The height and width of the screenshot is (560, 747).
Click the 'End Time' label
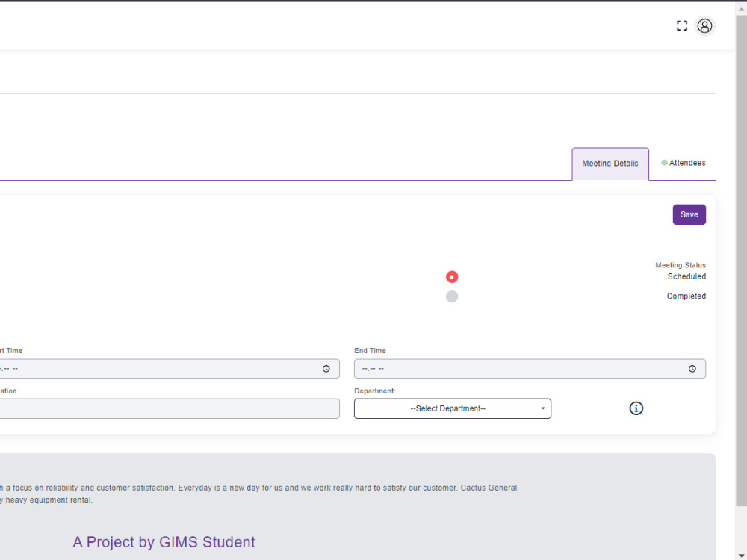point(370,350)
